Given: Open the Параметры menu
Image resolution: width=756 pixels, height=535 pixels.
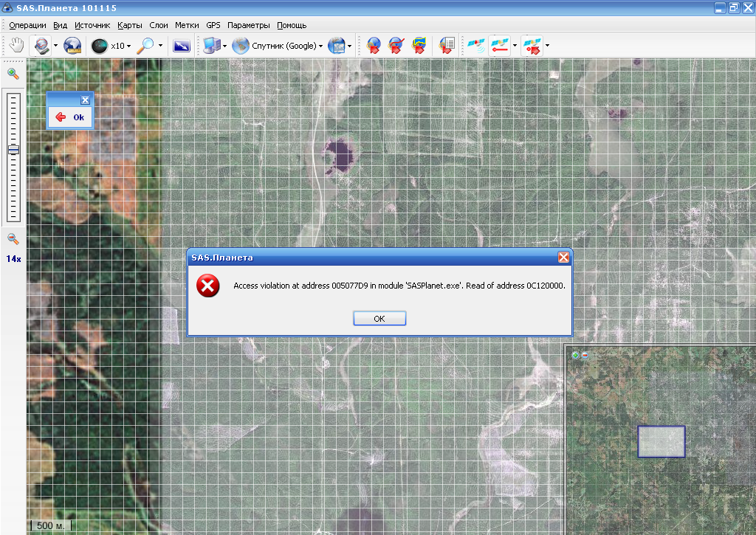Looking at the screenshot, I should pyautogui.click(x=249, y=25).
